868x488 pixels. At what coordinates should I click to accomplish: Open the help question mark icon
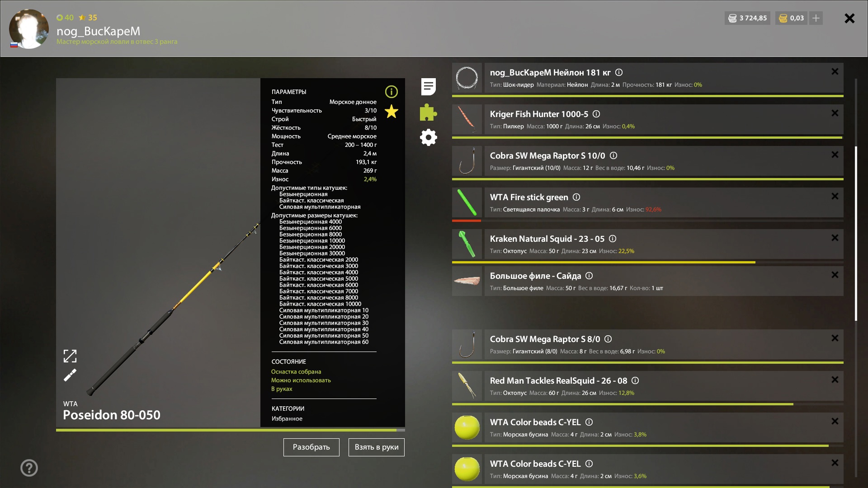click(29, 468)
